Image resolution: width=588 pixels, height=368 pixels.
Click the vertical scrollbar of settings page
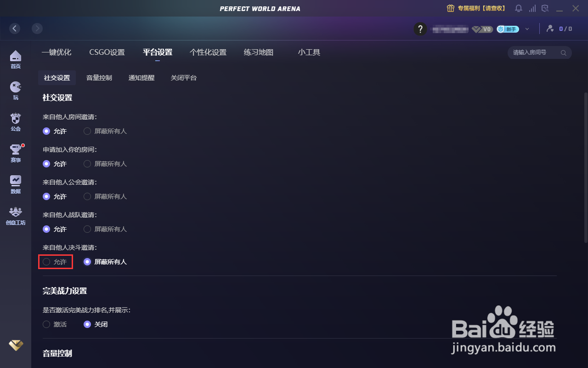point(586,167)
